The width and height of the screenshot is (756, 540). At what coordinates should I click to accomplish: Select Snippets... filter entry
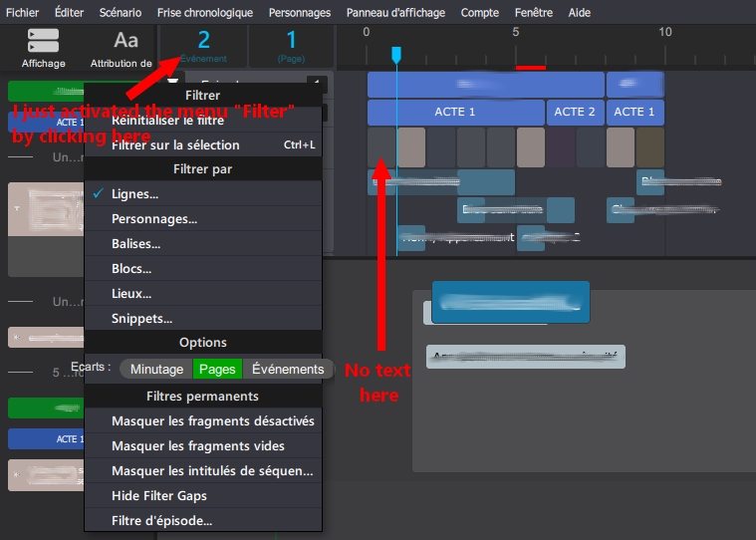tap(203, 318)
